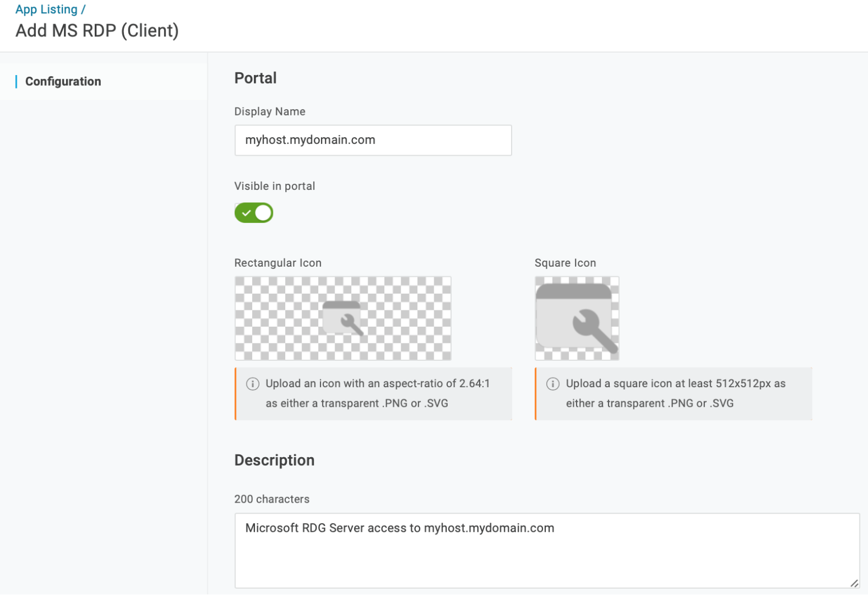The height and width of the screenshot is (595, 868).
Task: Click the Rectangular Icon upload thumbnail
Action: tap(342, 318)
